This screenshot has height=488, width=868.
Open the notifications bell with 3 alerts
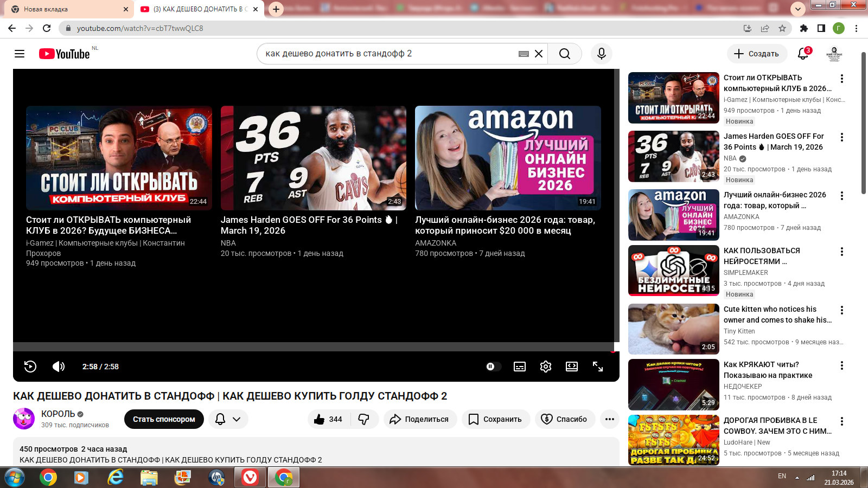tap(803, 54)
